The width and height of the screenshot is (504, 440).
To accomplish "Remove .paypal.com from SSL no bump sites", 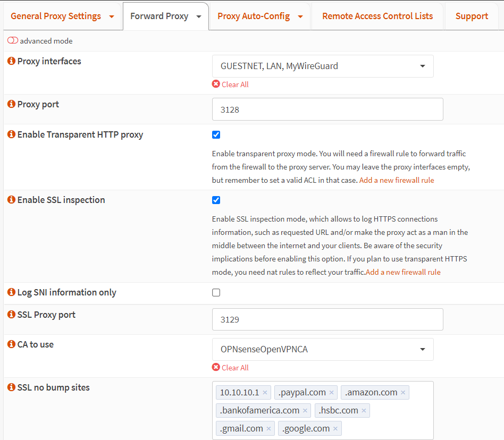I will [332, 393].
